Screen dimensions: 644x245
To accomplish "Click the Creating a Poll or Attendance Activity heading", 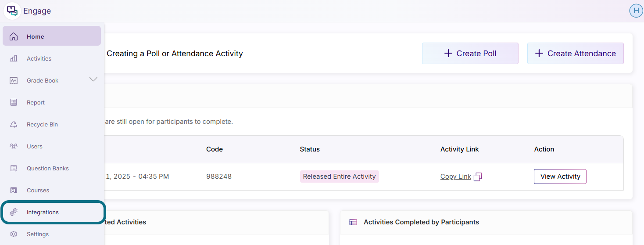I will [175, 54].
